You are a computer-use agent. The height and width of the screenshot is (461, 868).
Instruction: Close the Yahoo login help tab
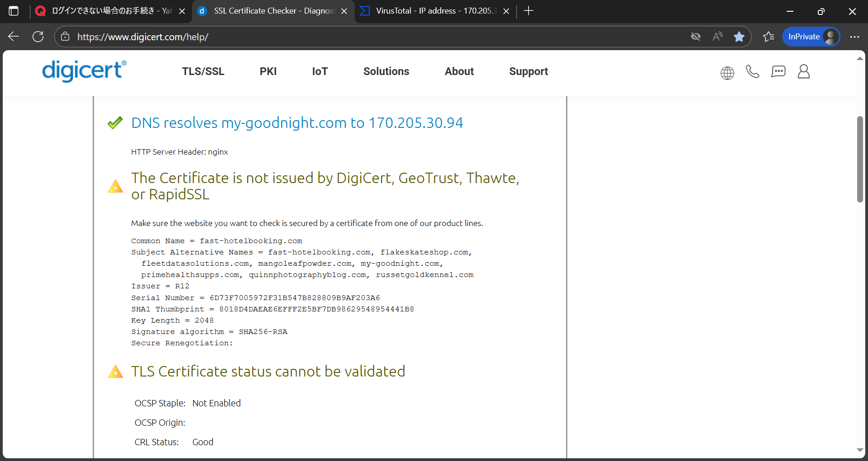tap(182, 11)
